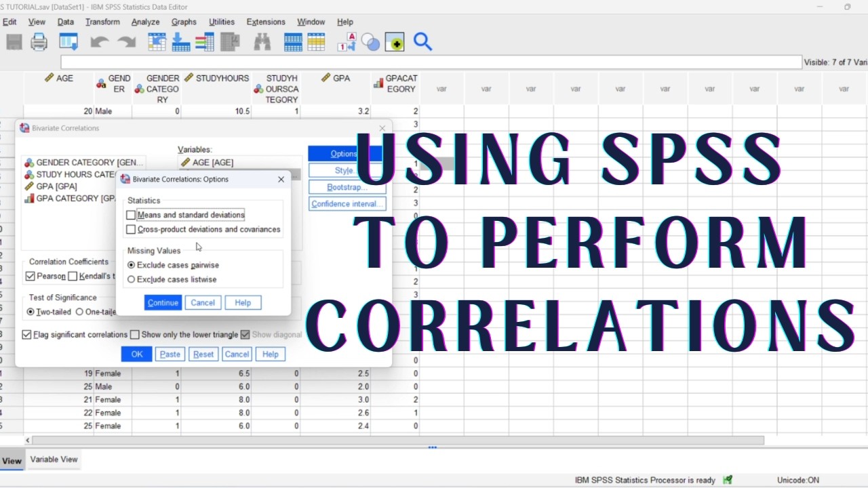
Task: Click Help in Options dialog
Action: click(243, 303)
